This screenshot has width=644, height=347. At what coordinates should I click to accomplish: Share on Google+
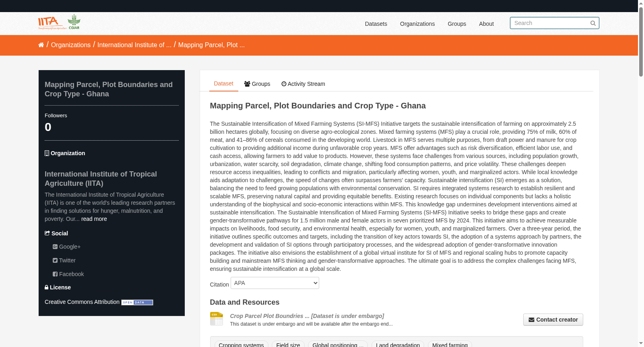(66, 247)
